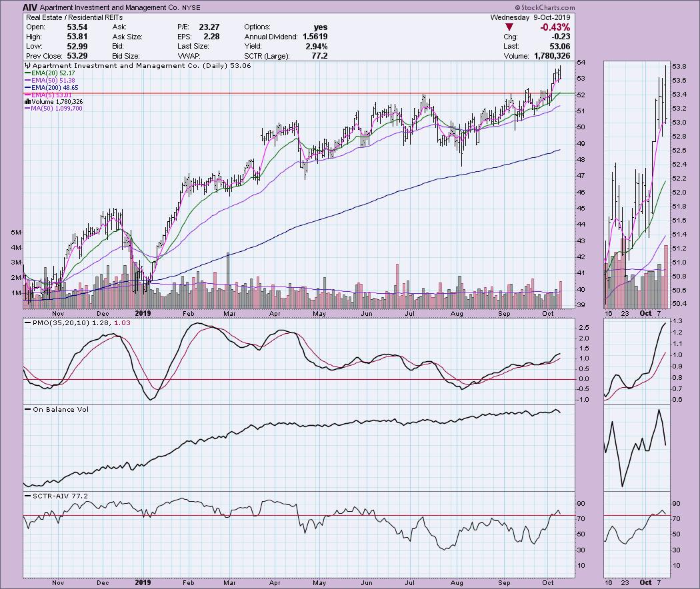Viewport: 700px width, 589px height.
Task: Click the Jul label on the bottom time axis
Action: [x=409, y=583]
